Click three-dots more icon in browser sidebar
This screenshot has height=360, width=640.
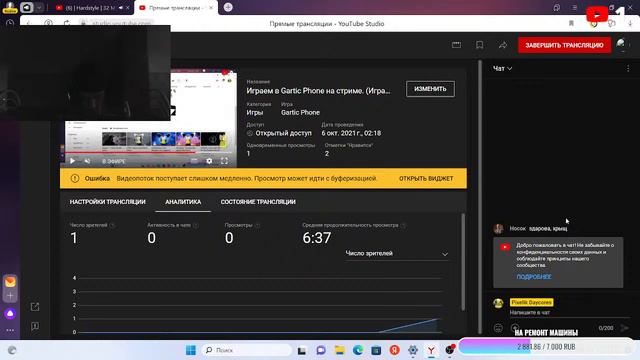[10, 330]
